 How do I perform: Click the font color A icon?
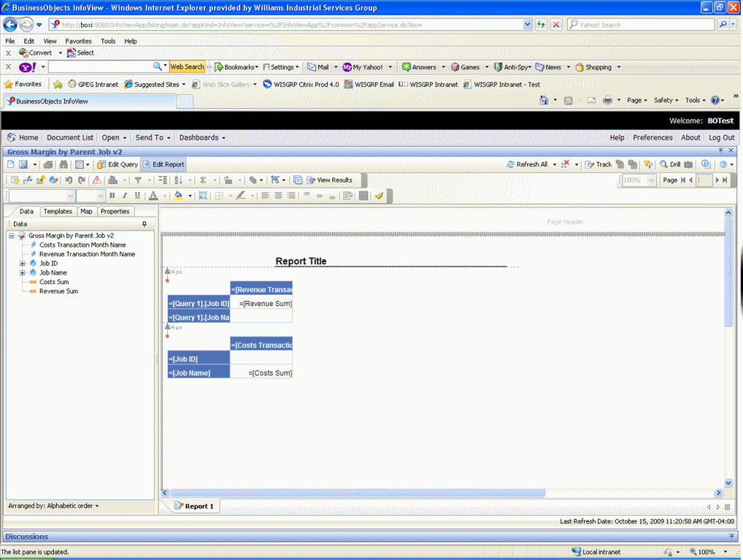click(x=153, y=196)
